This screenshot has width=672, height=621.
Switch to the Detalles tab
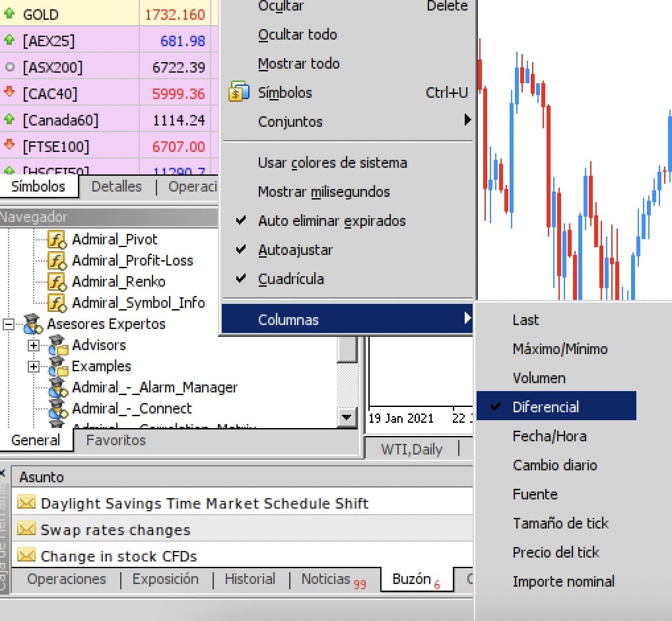[116, 186]
